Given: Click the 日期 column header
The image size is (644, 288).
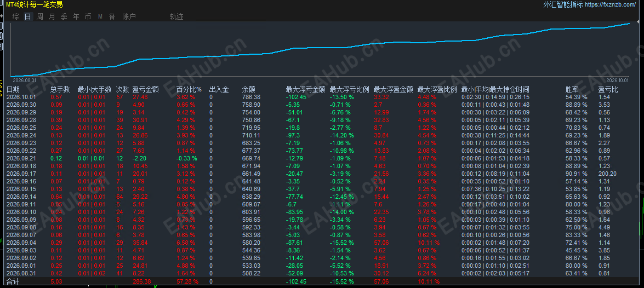Looking at the screenshot, I should point(13,89).
